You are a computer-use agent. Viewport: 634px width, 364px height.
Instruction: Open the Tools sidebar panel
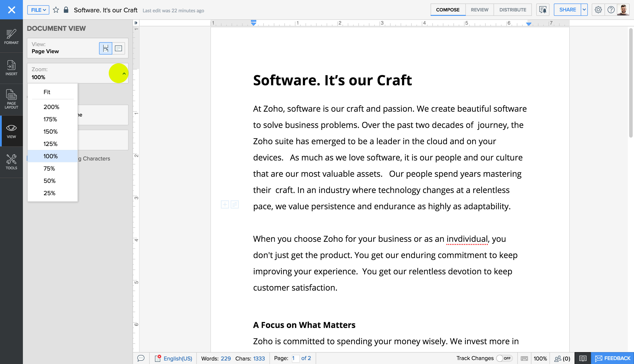point(11,162)
